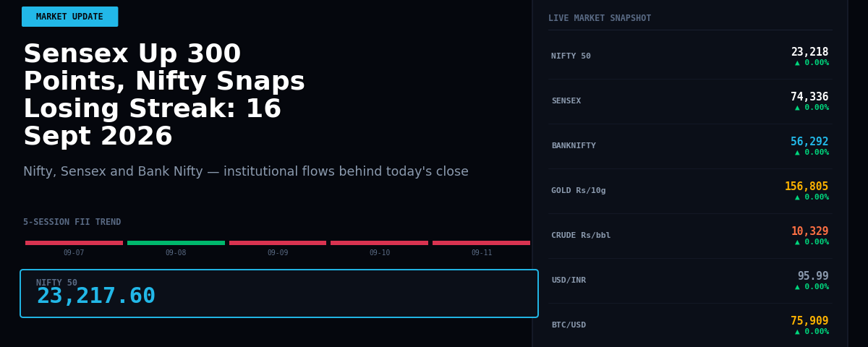Click the up-arrow change indicator under 74,336
Image resolution: width=868 pixels, height=347 pixels.
812,108
